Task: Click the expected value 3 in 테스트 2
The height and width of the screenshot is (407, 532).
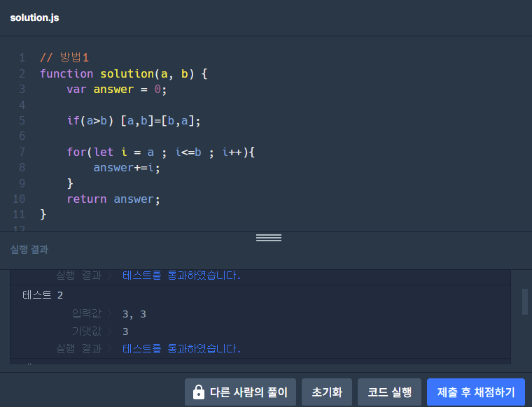Action: click(x=125, y=331)
